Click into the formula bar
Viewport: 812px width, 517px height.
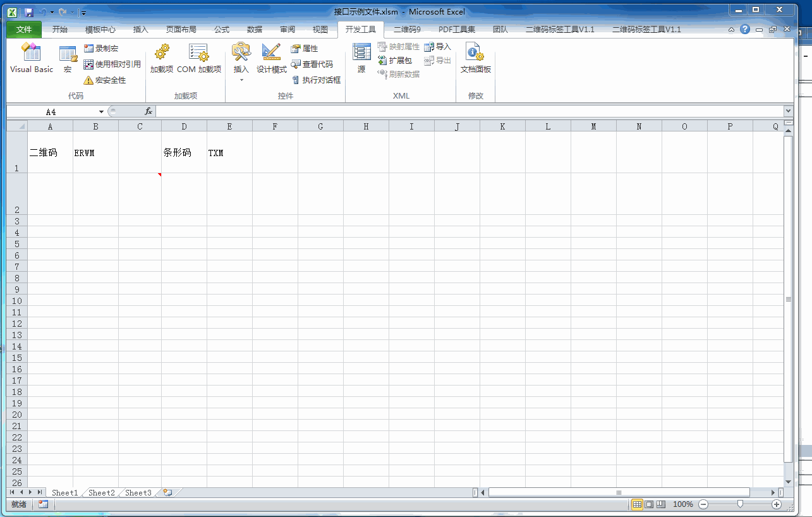coord(469,111)
